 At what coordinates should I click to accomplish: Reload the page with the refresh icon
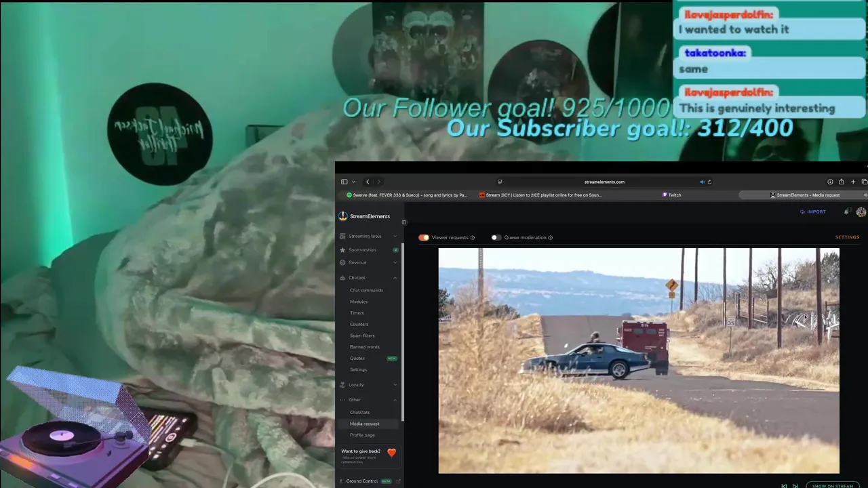click(x=709, y=182)
